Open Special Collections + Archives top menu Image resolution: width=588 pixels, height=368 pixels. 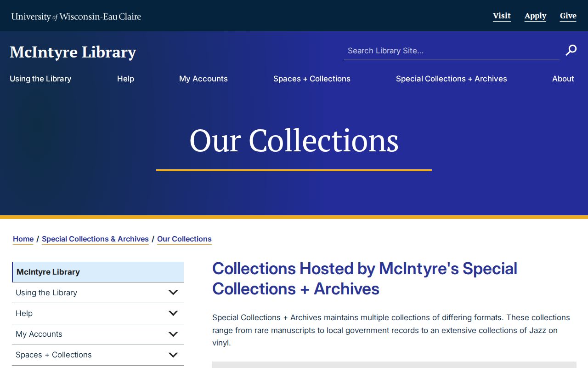click(452, 79)
